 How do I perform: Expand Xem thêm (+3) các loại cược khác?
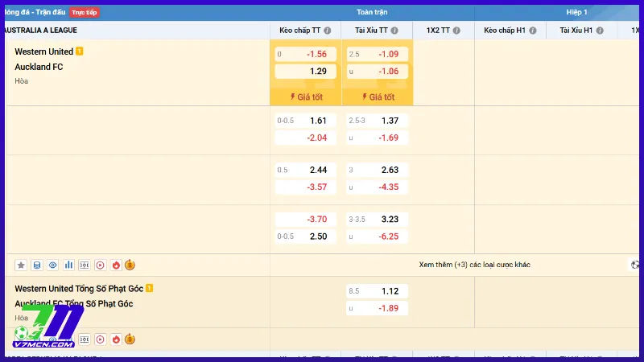point(474,265)
